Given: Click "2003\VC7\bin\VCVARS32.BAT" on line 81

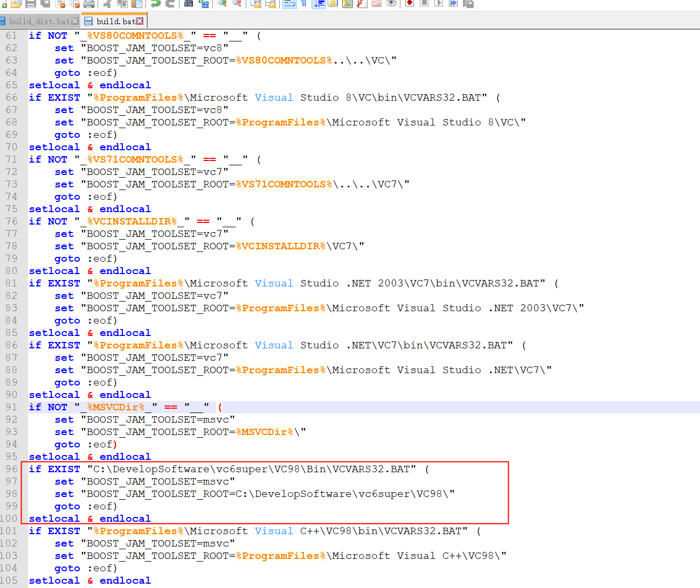Looking at the screenshot, I should pyautogui.click(x=459, y=283).
